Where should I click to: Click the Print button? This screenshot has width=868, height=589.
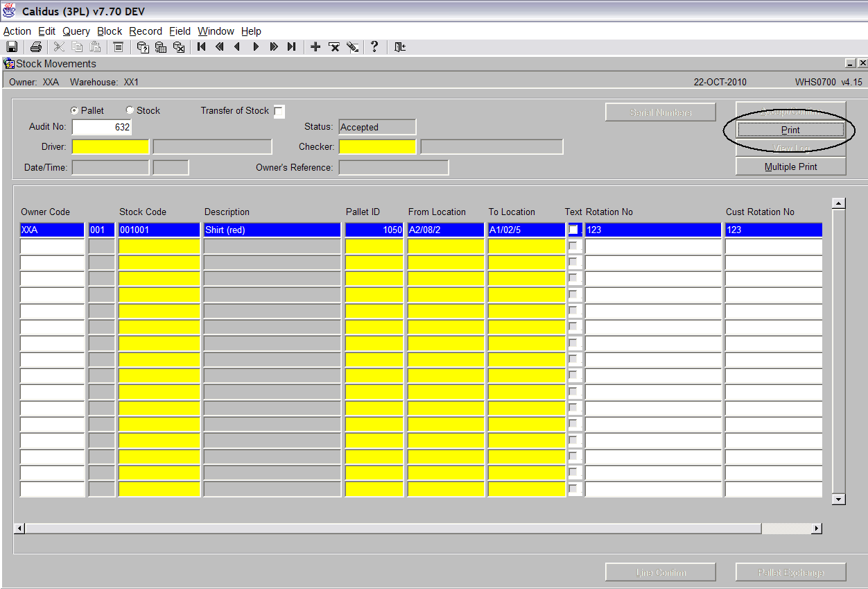coord(790,130)
